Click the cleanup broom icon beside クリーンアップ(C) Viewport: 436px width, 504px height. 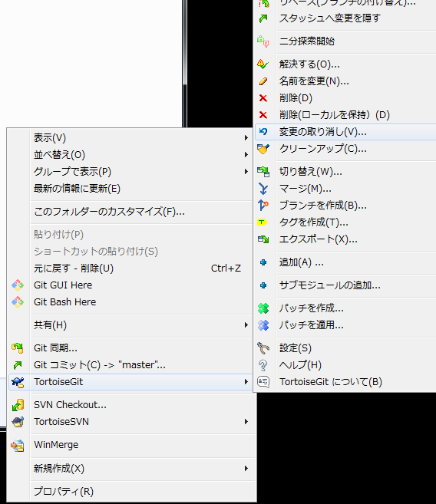coord(263,149)
